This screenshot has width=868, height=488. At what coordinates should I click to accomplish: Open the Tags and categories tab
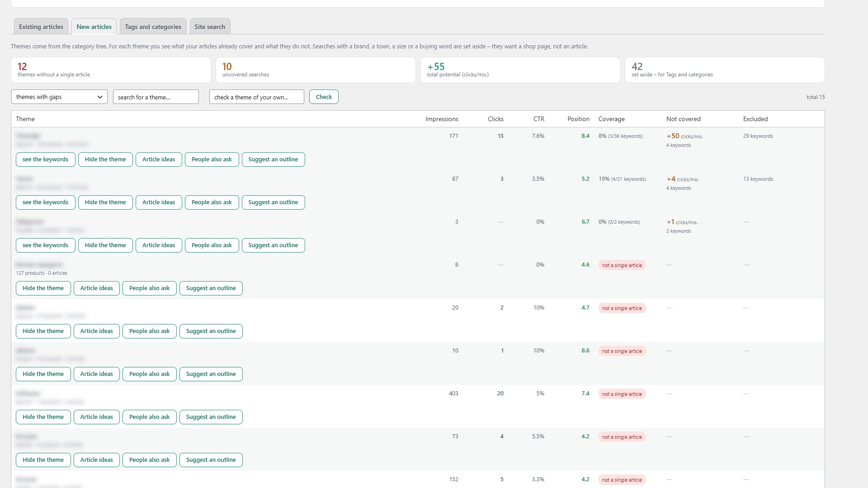click(x=153, y=27)
